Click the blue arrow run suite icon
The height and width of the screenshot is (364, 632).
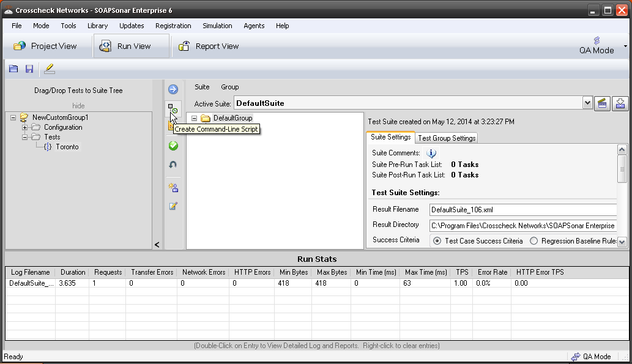173,89
